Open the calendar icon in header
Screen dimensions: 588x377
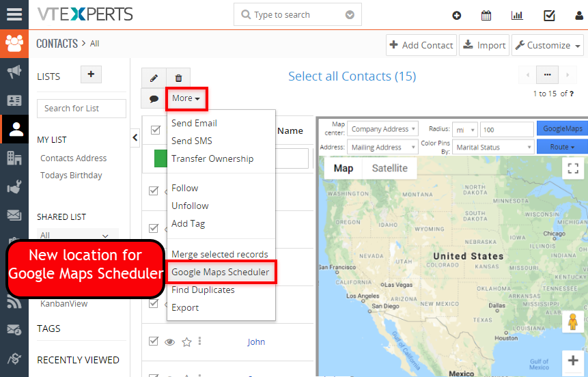(x=486, y=16)
